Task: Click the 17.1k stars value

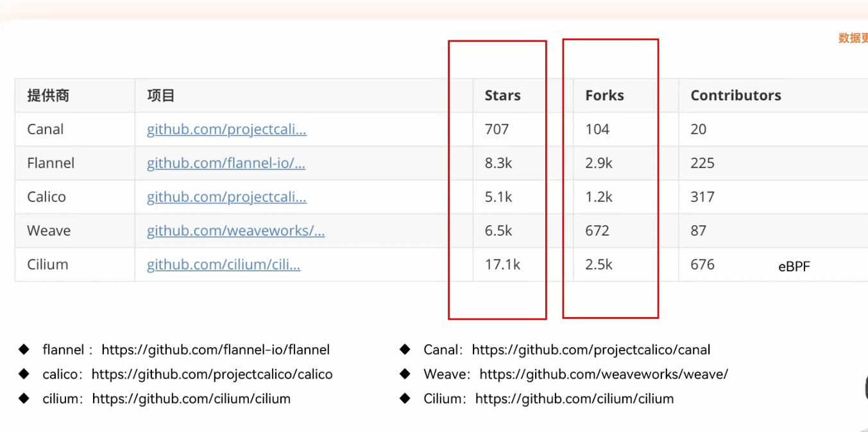Action: [502, 265]
